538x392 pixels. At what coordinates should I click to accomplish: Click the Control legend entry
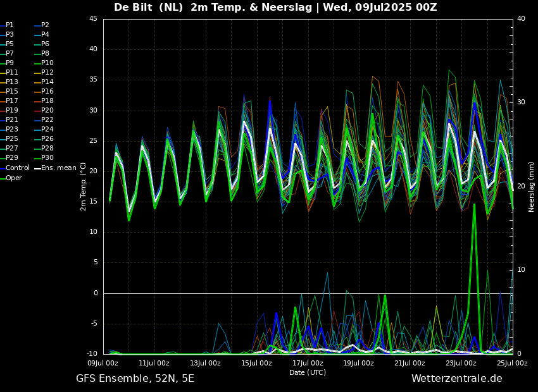point(18,168)
